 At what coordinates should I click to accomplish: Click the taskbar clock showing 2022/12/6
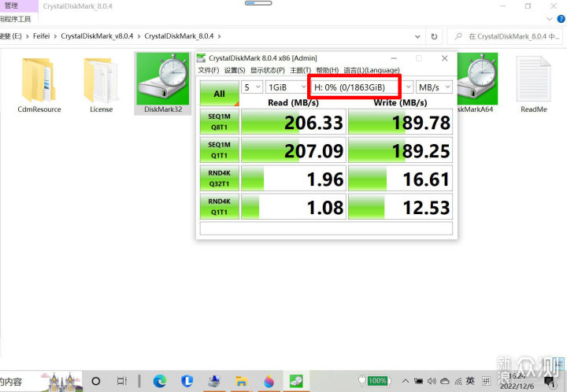click(x=517, y=381)
